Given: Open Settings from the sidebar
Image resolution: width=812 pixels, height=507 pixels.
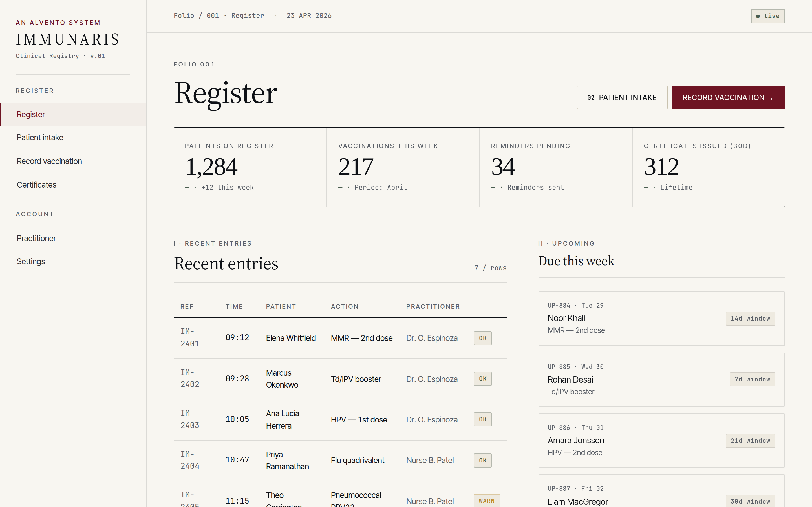Looking at the screenshot, I should 30,261.
